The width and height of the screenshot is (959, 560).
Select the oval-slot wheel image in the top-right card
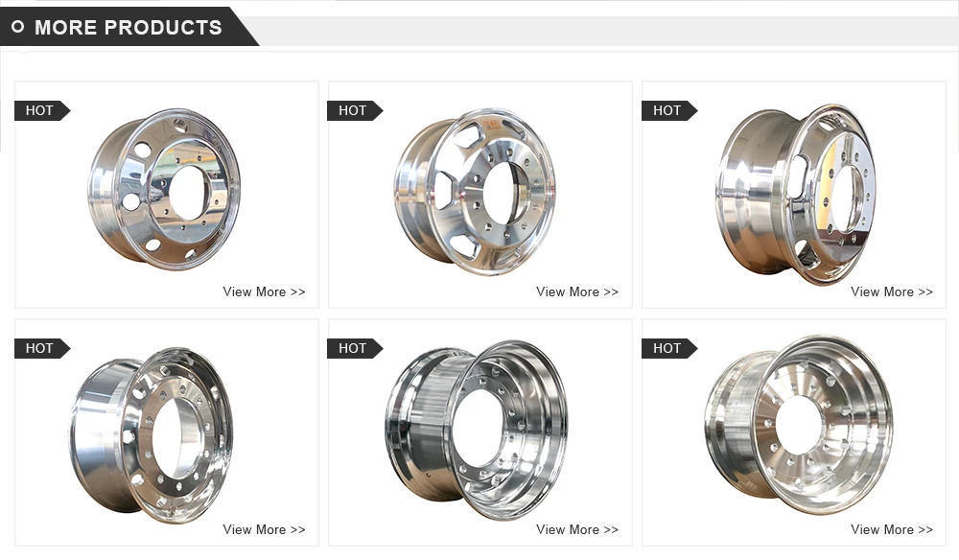click(795, 195)
